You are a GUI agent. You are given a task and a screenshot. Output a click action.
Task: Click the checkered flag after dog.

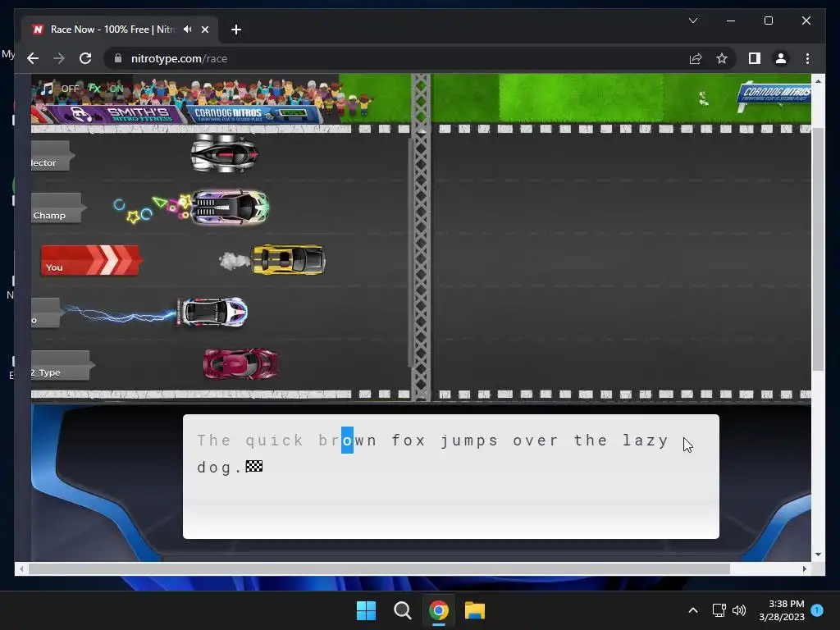tap(254, 467)
